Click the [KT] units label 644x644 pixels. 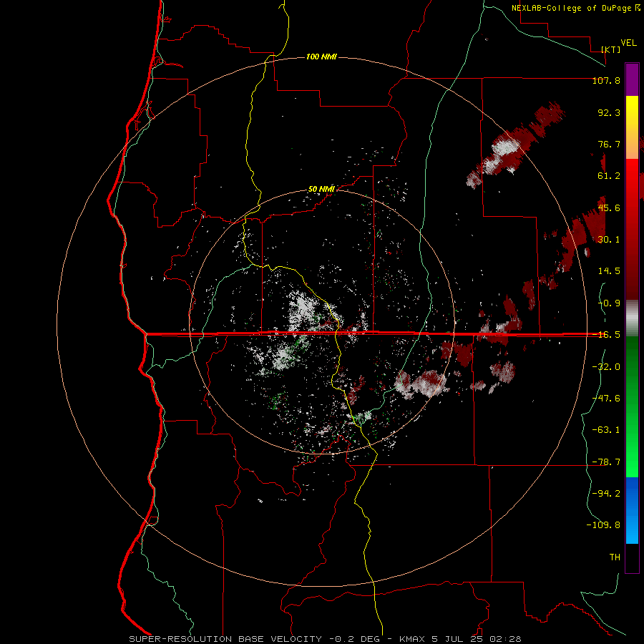[611, 49]
